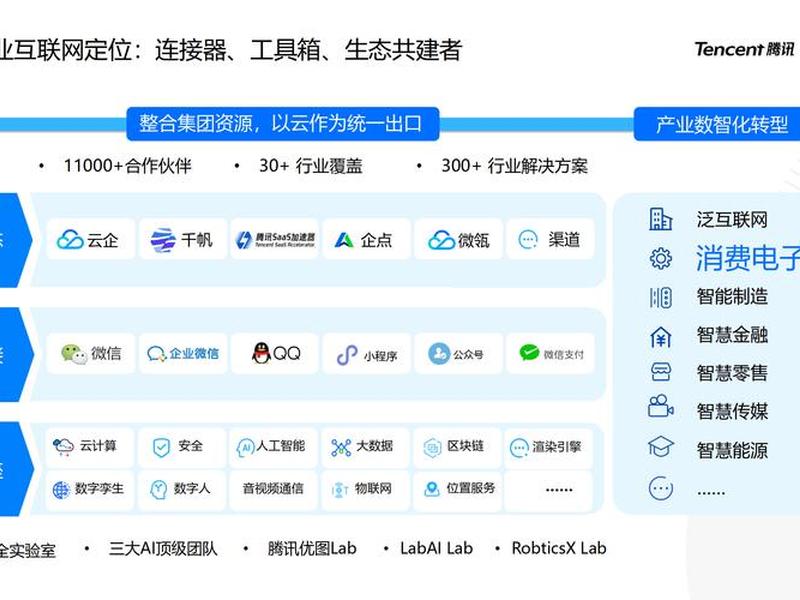Click the 安全 shield icon
Screen dimensions: 800x600
click(161, 447)
